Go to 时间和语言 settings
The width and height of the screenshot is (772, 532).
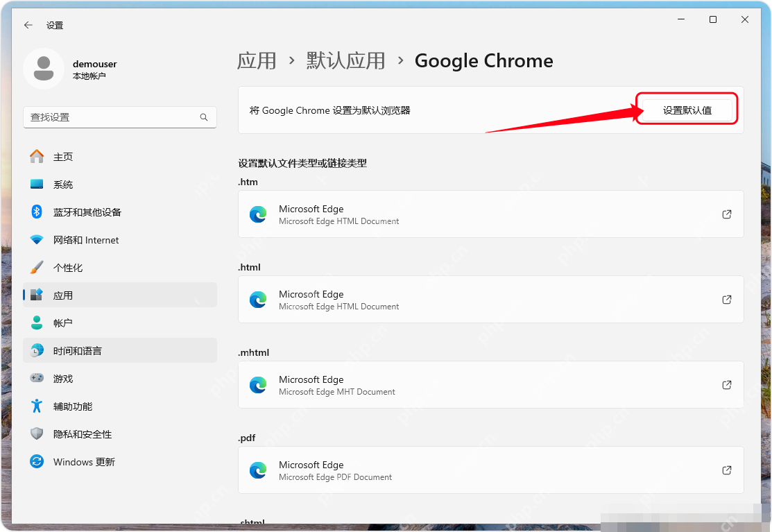point(119,350)
